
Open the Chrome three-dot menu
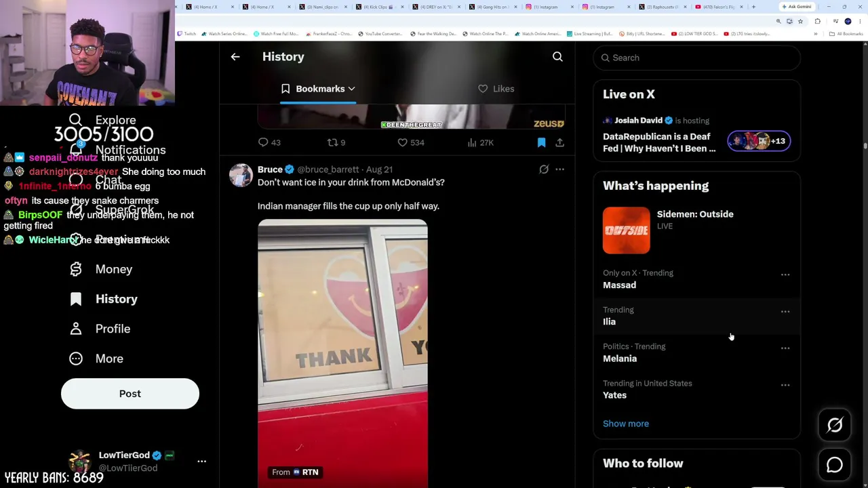pyautogui.click(x=860, y=21)
